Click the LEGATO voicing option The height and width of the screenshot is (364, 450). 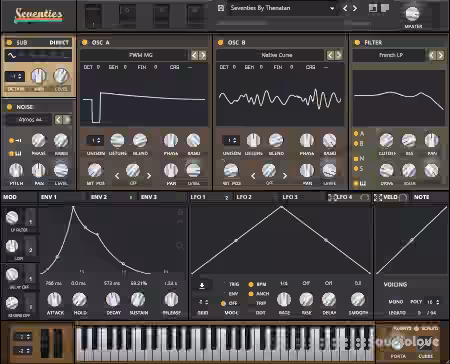coord(397,313)
